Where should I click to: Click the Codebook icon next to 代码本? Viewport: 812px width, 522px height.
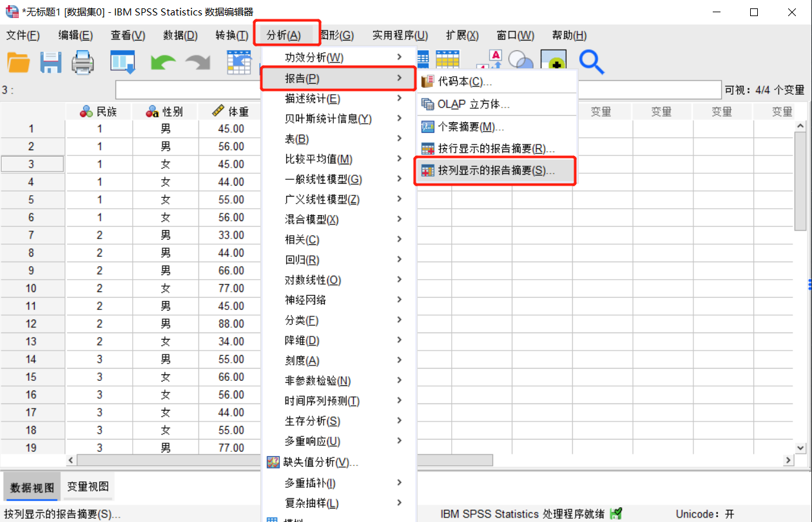[427, 82]
